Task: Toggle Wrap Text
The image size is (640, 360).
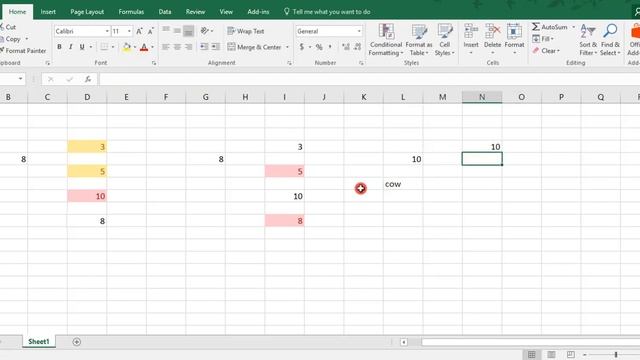Action: pos(246,31)
